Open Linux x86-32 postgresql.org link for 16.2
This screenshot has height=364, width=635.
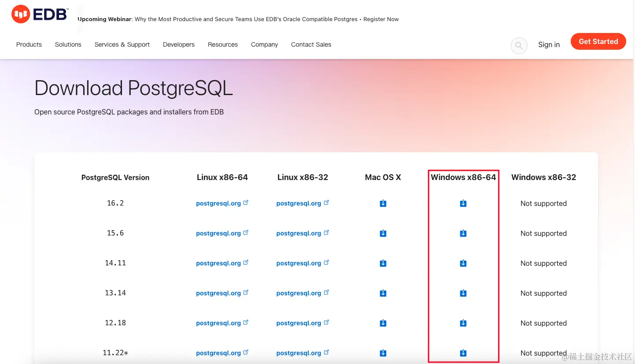303,203
